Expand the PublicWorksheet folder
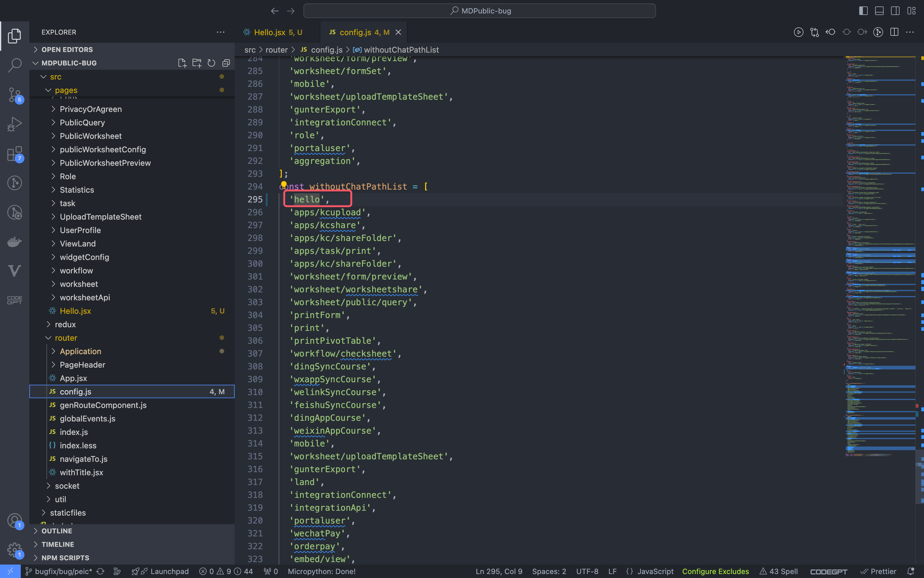 pos(132,136)
